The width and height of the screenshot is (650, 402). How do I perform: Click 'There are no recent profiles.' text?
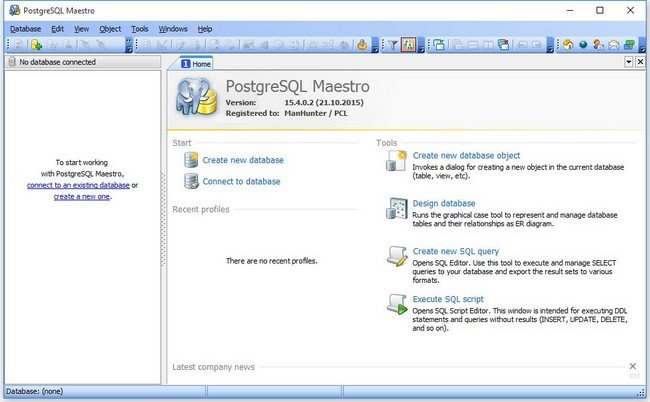[x=272, y=261]
